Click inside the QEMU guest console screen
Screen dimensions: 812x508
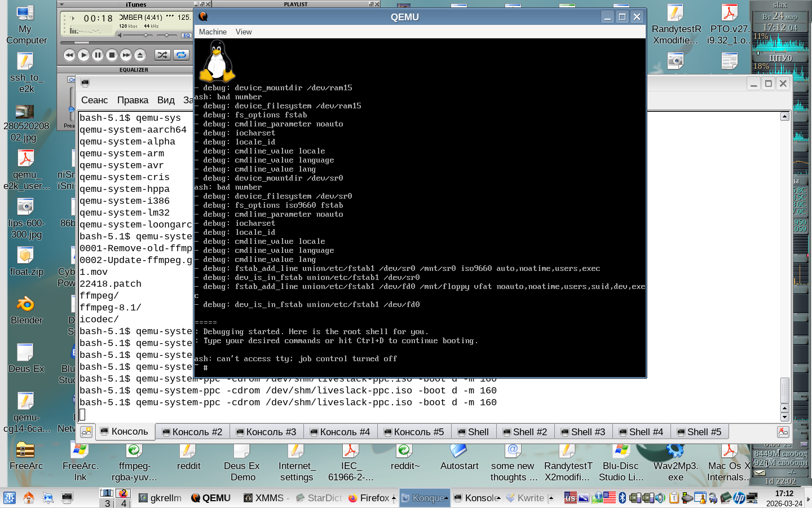(x=420, y=208)
